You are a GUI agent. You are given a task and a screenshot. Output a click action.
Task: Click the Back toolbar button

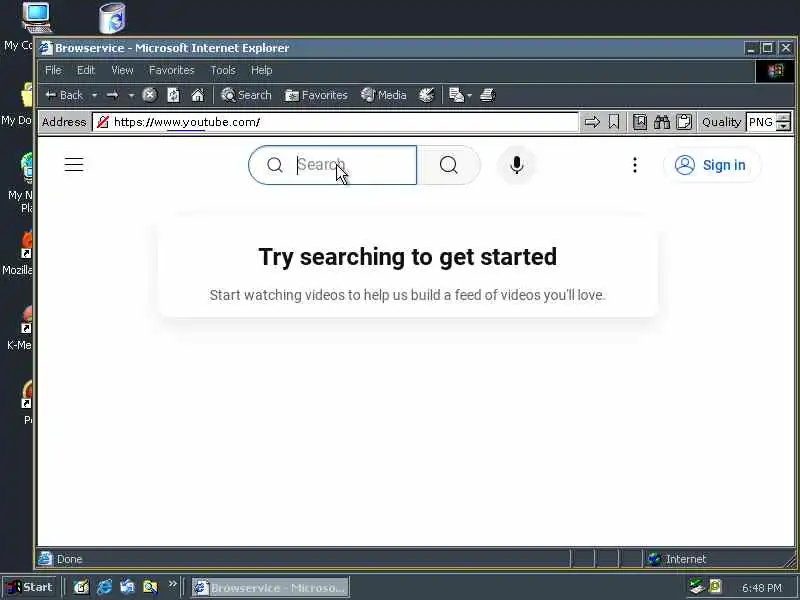(x=64, y=95)
